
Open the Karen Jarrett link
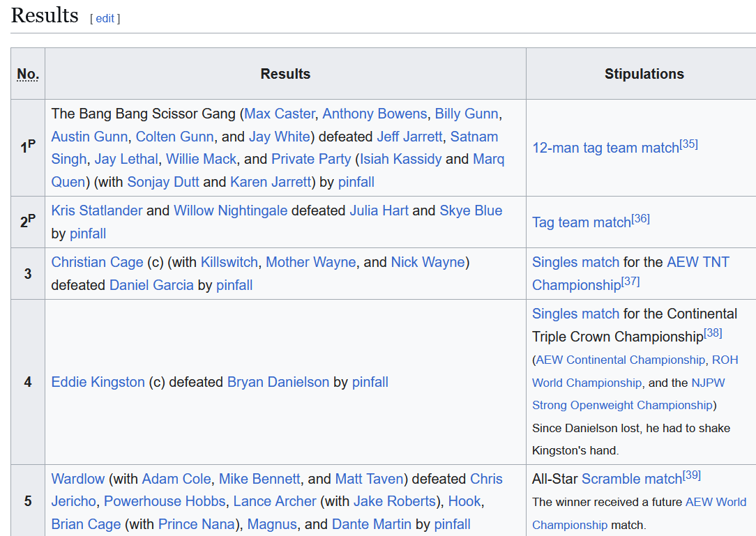(x=271, y=182)
